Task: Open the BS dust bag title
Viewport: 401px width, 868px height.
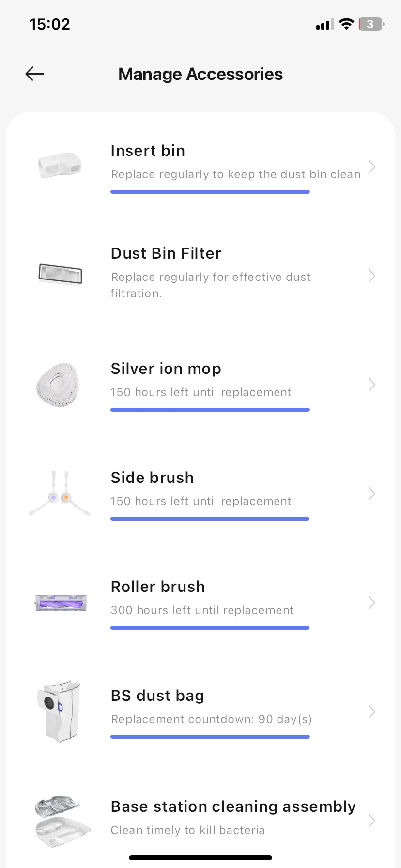Action: [157, 696]
